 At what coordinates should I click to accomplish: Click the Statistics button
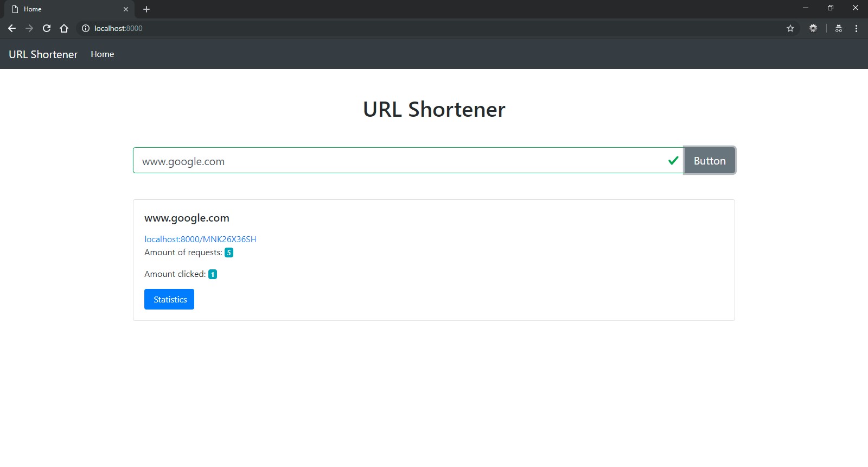pyautogui.click(x=169, y=299)
